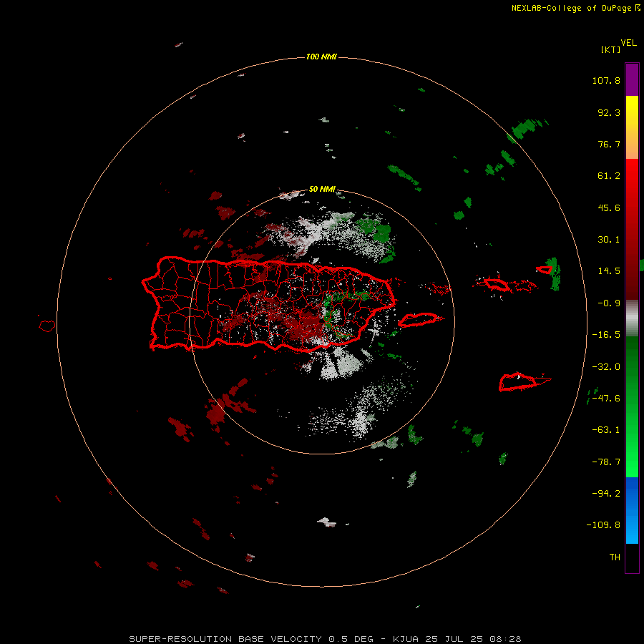
Task: Click the yellow-orange segment of the color bar
Action: point(632,127)
